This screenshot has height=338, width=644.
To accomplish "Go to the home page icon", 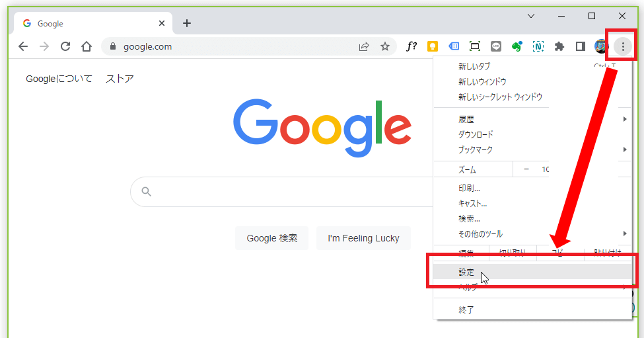I will coord(87,46).
